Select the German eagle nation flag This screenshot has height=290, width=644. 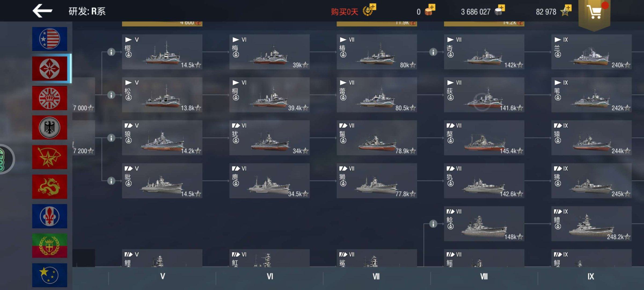pyautogui.click(x=50, y=128)
